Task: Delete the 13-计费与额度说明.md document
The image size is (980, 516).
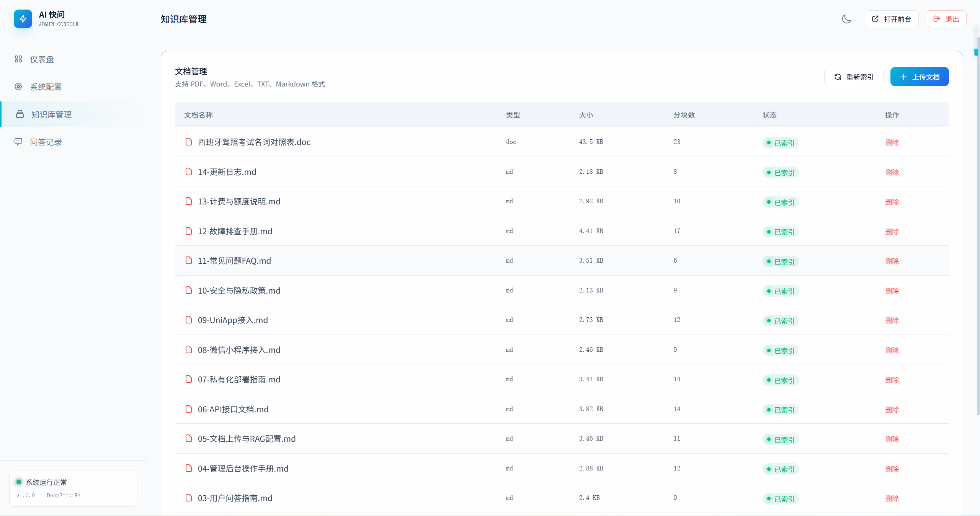Action: pyautogui.click(x=892, y=202)
